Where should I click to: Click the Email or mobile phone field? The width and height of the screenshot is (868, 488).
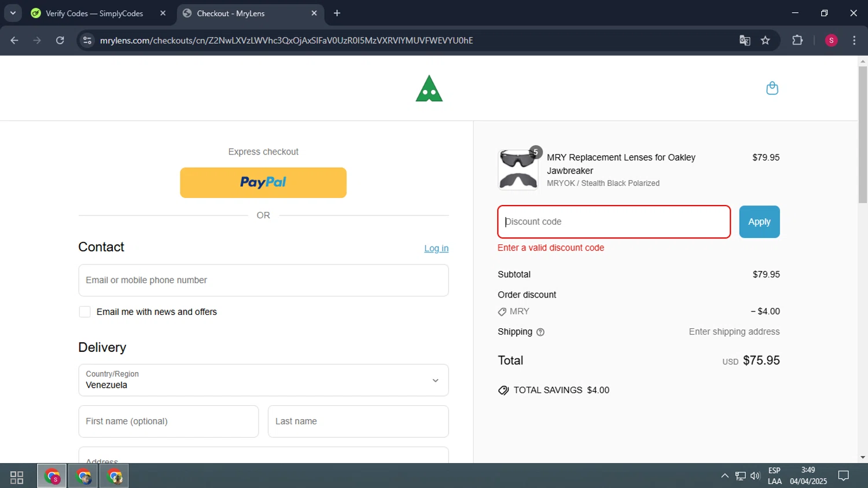(263, 280)
